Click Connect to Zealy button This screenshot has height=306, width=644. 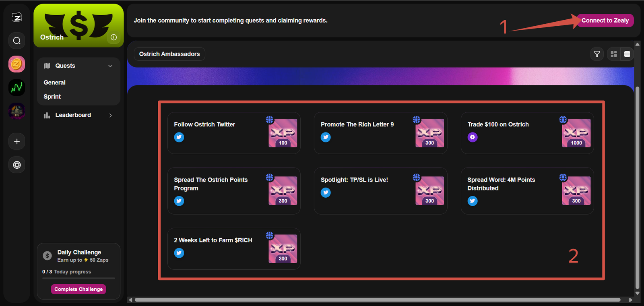coord(605,21)
